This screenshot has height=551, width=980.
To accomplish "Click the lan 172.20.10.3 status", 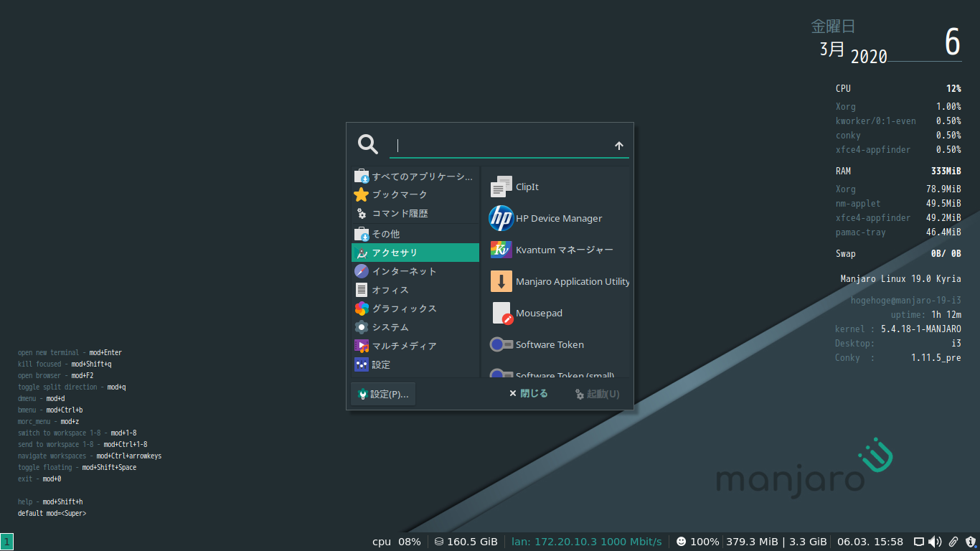I will tap(587, 542).
